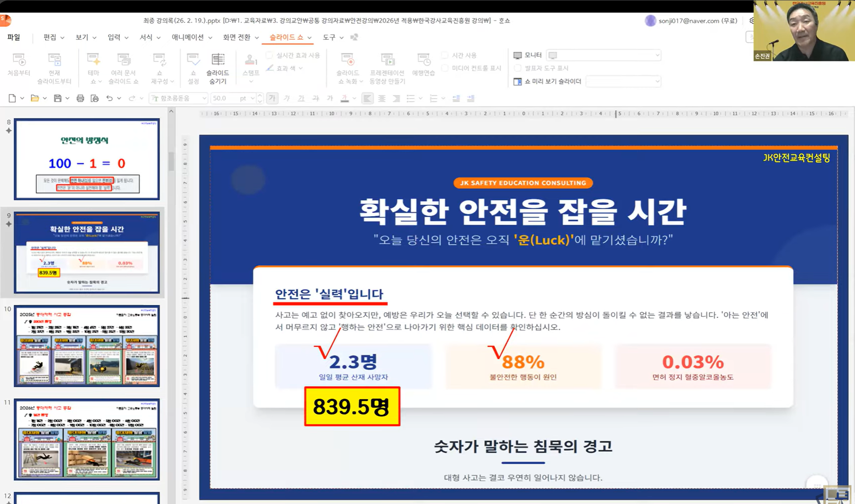The image size is (855, 504).
Task: Open the File (파일) menu
Action: click(14, 38)
